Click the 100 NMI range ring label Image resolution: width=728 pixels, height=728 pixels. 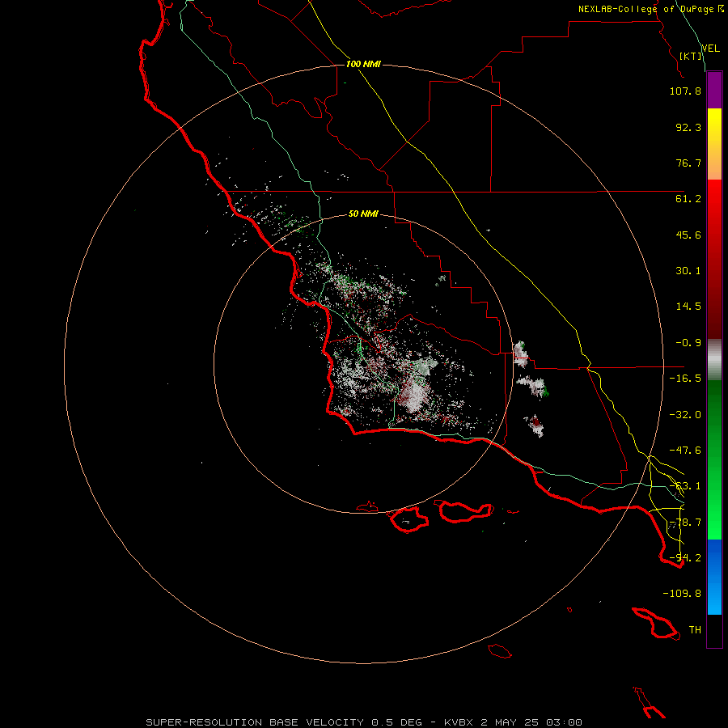tap(363, 64)
